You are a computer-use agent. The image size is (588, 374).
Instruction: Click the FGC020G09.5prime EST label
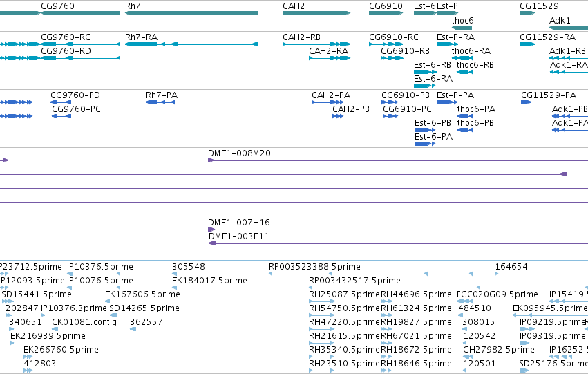coord(497,294)
